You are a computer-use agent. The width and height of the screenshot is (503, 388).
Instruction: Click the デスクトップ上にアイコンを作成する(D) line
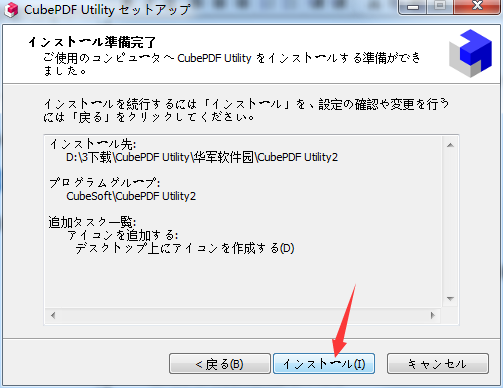(185, 248)
